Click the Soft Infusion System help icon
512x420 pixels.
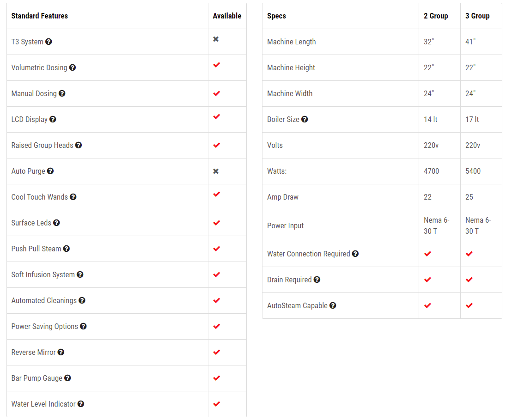80,274
